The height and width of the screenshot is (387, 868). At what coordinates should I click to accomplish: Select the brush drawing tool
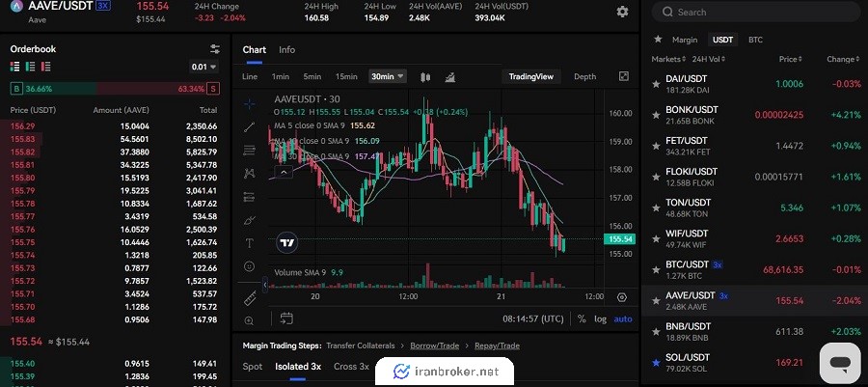coord(249,220)
